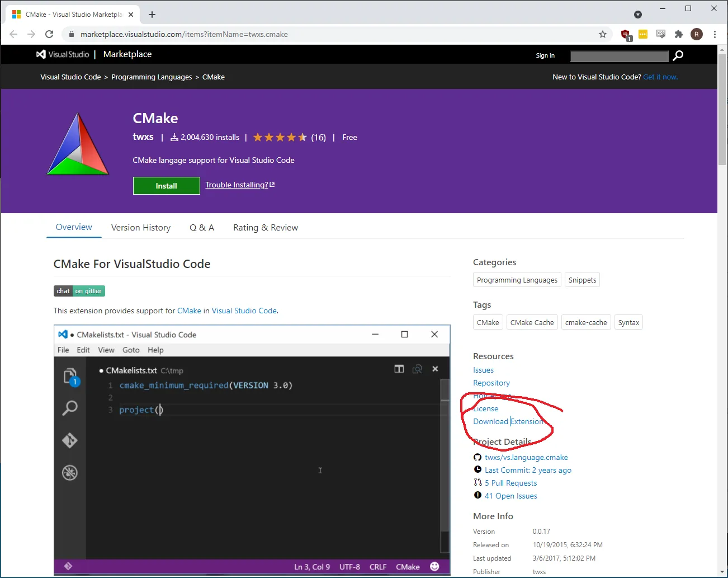Open the Q & A tab
The height and width of the screenshot is (578, 728).
(x=202, y=228)
